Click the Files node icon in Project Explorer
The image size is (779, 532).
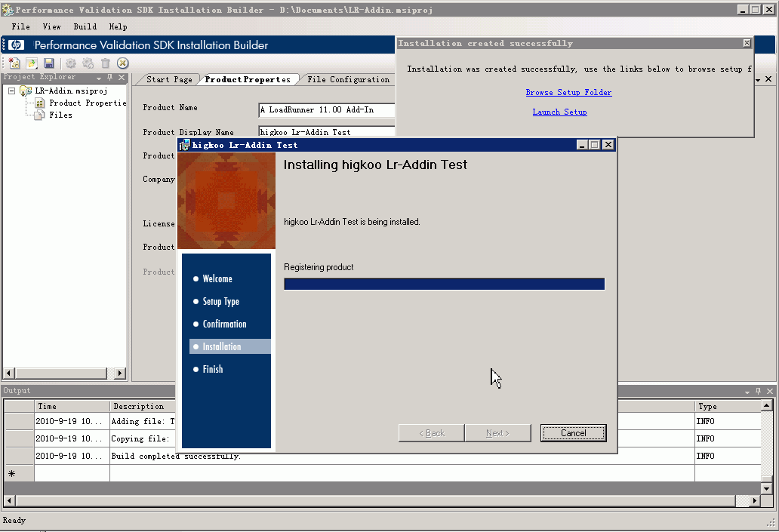40,115
